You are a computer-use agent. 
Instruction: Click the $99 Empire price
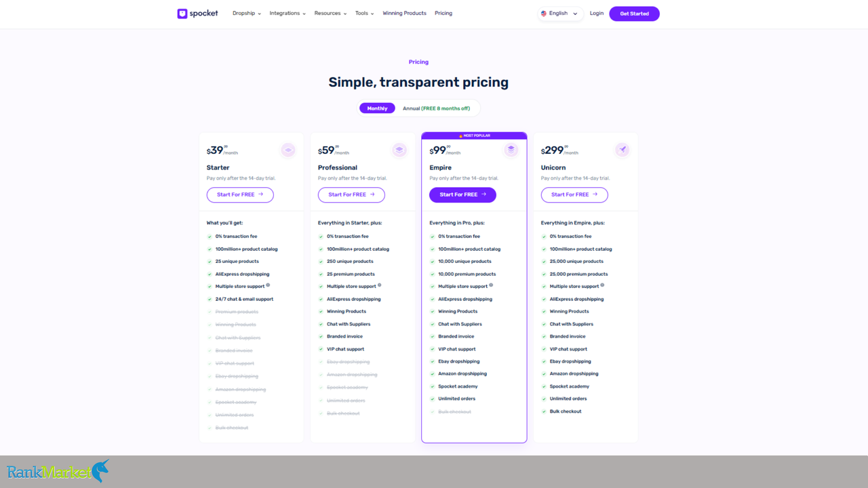click(445, 150)
